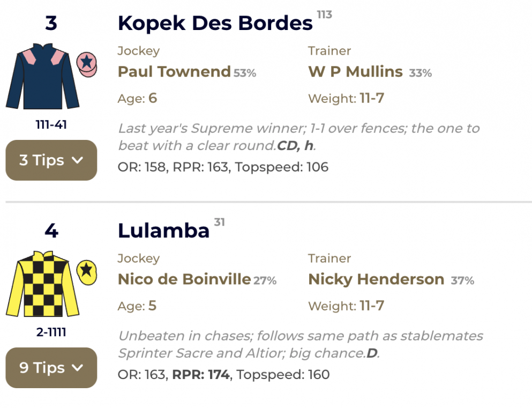Click the 31 superscript beside Lulamba
Image resolution: width=532 pixels, height=408 pixels.
click(220, 222)
